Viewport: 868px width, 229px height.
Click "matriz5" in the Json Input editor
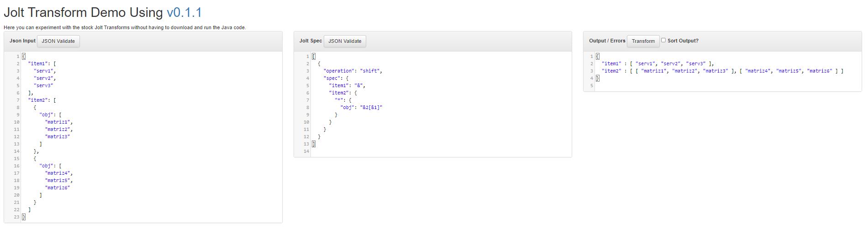pyautogui.click(x=58, y=180)
